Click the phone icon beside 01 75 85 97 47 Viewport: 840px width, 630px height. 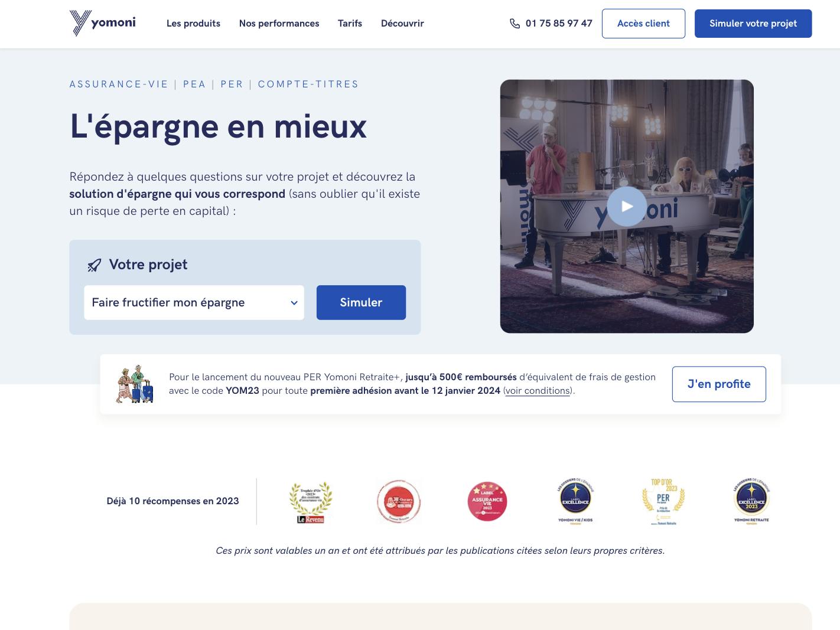(515, 24)
